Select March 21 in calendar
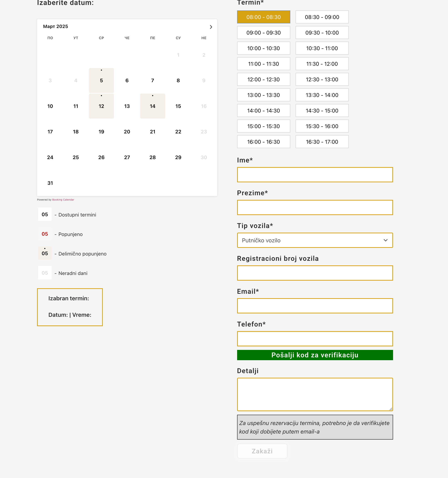Viewport: 448px width, 478px height. pyautogui.click(x=152, y=132)
